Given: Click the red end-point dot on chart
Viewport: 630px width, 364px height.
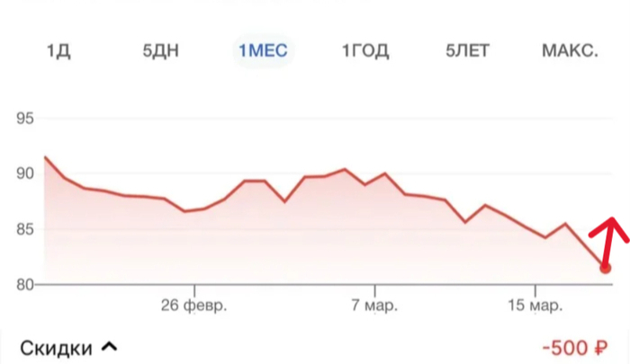Looking at the screenshot, I should (x=605, y=268).
